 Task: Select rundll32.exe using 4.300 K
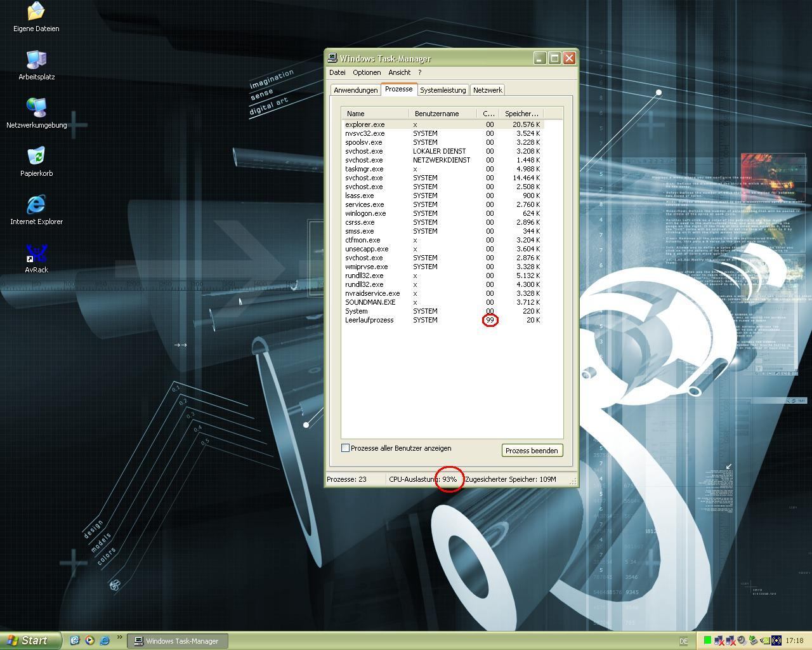pyautogui.click(x=443, y=284)
